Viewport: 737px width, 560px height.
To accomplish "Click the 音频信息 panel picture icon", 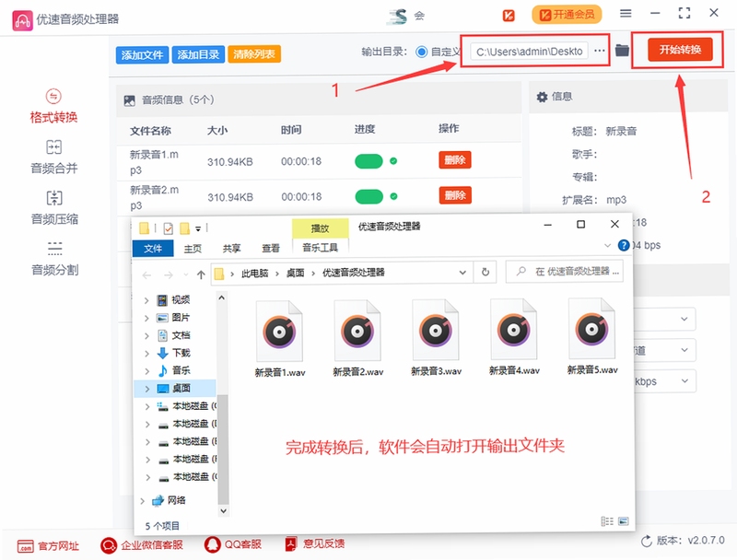I will [x=129, y=100].
